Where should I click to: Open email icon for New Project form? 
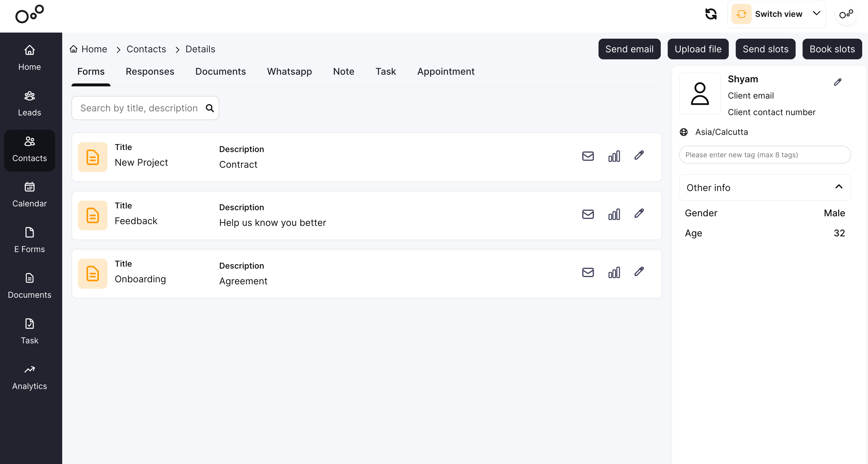588,156
